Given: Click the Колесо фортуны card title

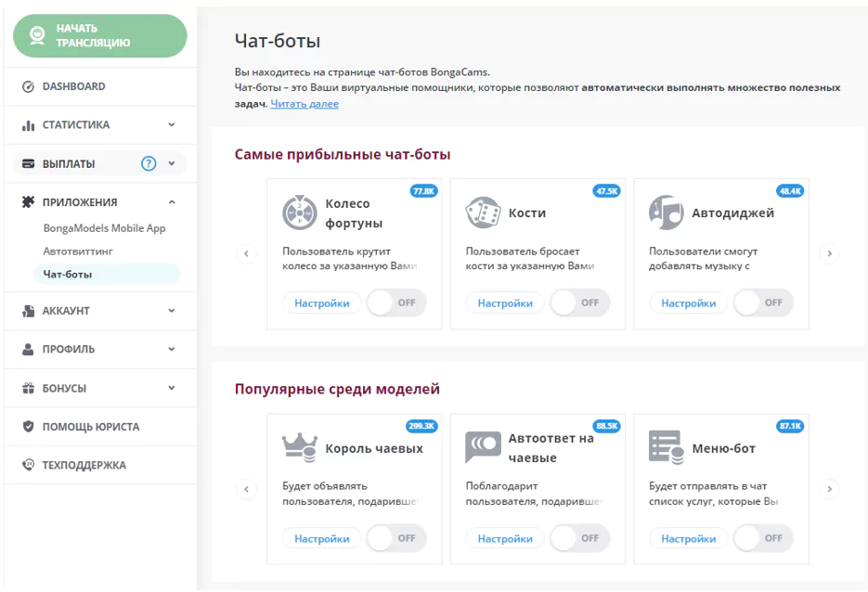Looking at the screenshot, I should pos(354,213).
